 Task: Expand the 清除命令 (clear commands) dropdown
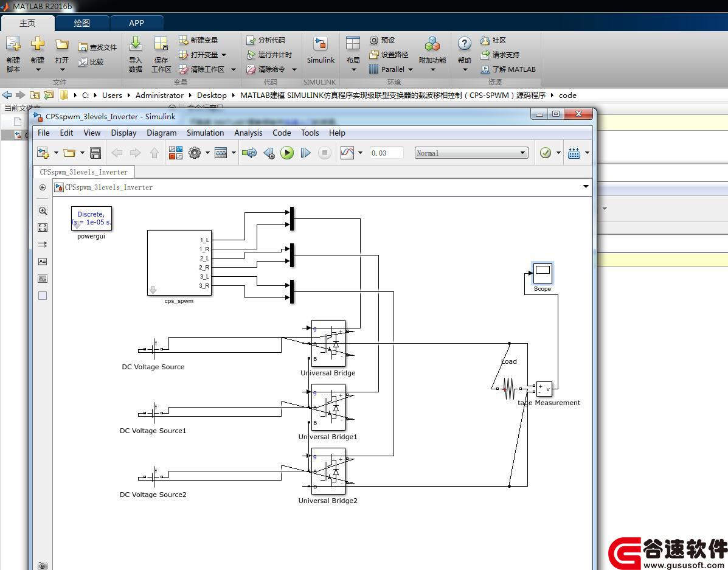pyautogui.click(x=294, y=69)
